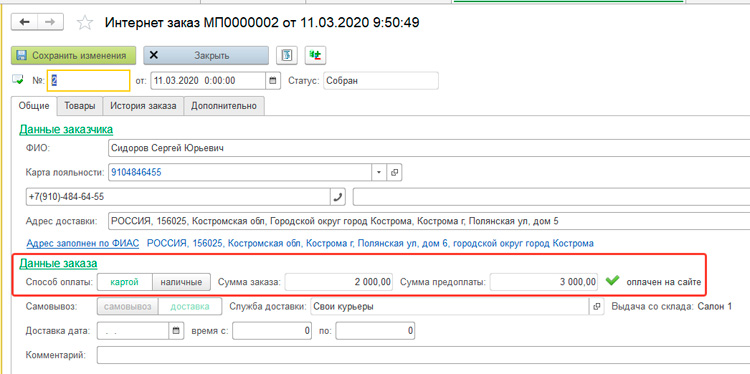Add order to favorites with star icon

click(85, 23)
